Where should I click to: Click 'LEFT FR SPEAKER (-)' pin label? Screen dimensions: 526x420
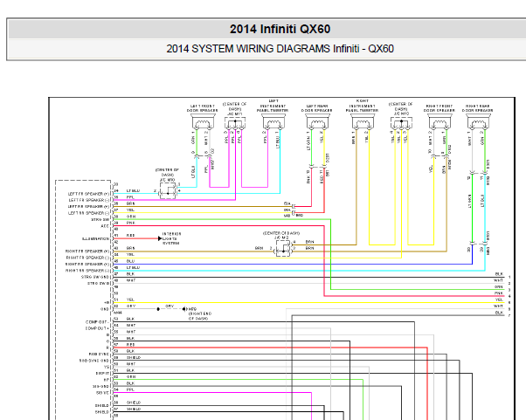88,200
